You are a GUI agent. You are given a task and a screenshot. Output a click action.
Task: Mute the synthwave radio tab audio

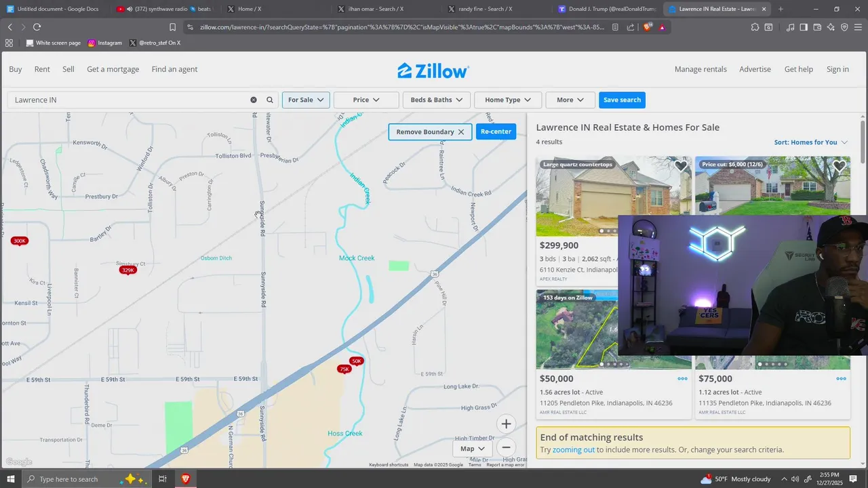pos(130,9)
